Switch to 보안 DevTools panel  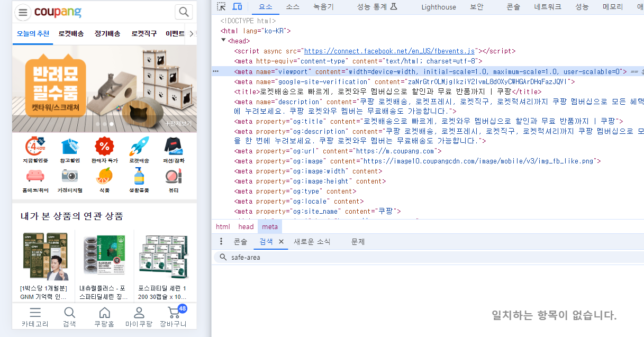477,7
